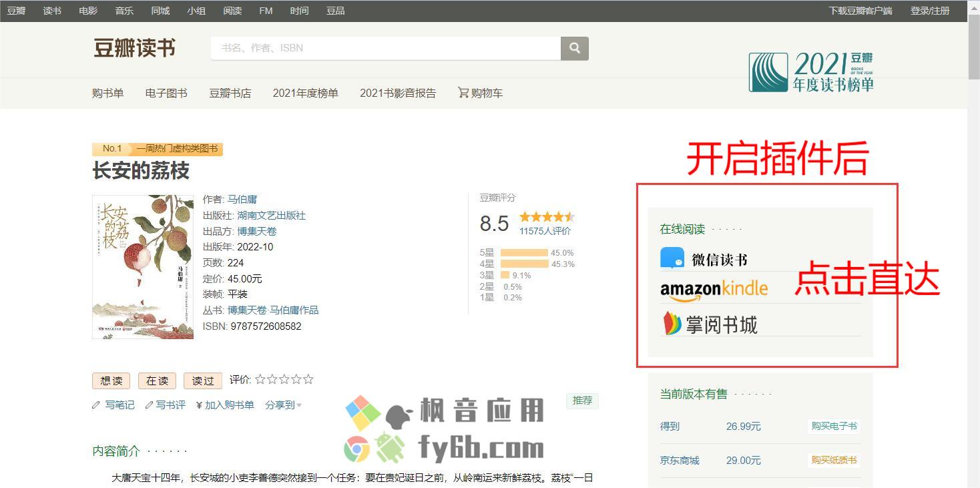Click the search magnifier button
980x488 pixels.
point(575,48)
